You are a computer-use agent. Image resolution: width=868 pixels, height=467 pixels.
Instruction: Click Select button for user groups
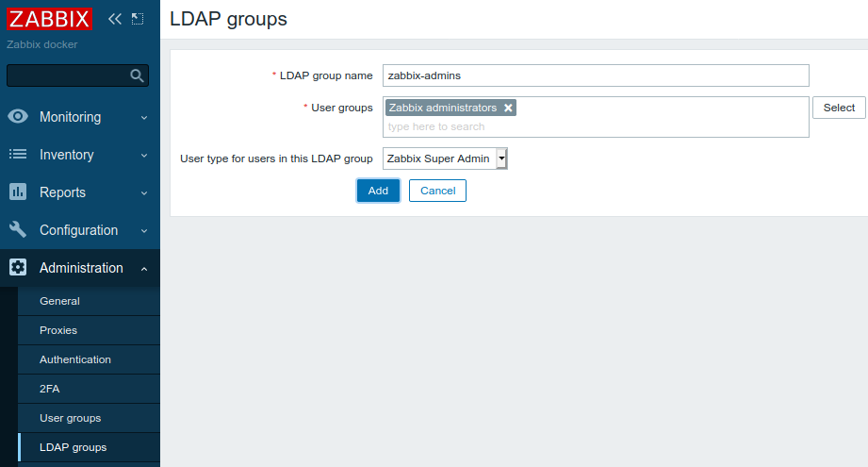point(839,108)
